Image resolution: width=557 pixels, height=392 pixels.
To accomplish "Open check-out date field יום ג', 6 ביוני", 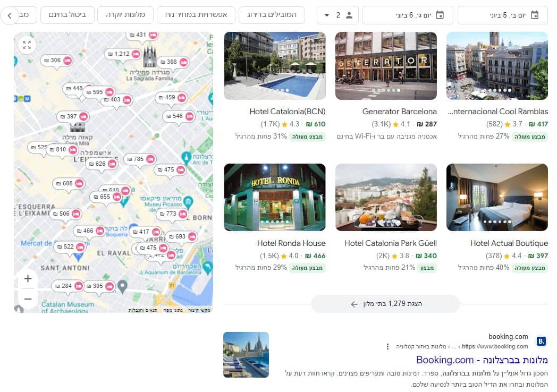I will tap(408, 15).
